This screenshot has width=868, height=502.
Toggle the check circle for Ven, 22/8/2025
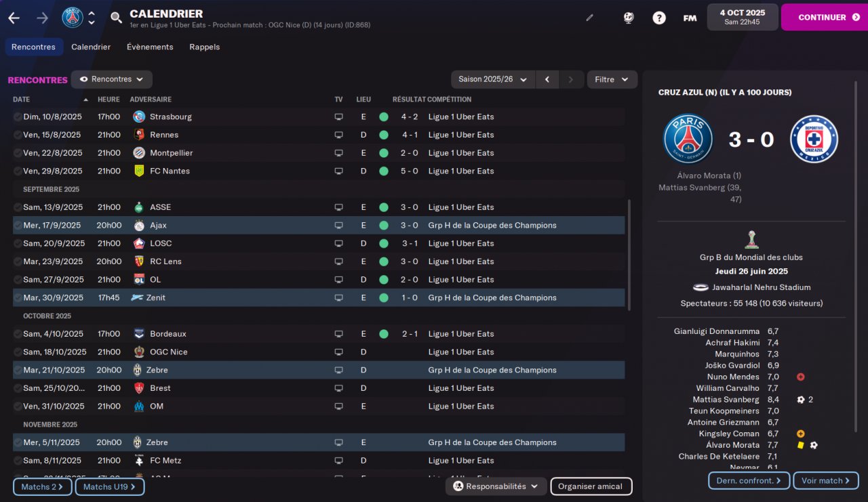point(18,153)
